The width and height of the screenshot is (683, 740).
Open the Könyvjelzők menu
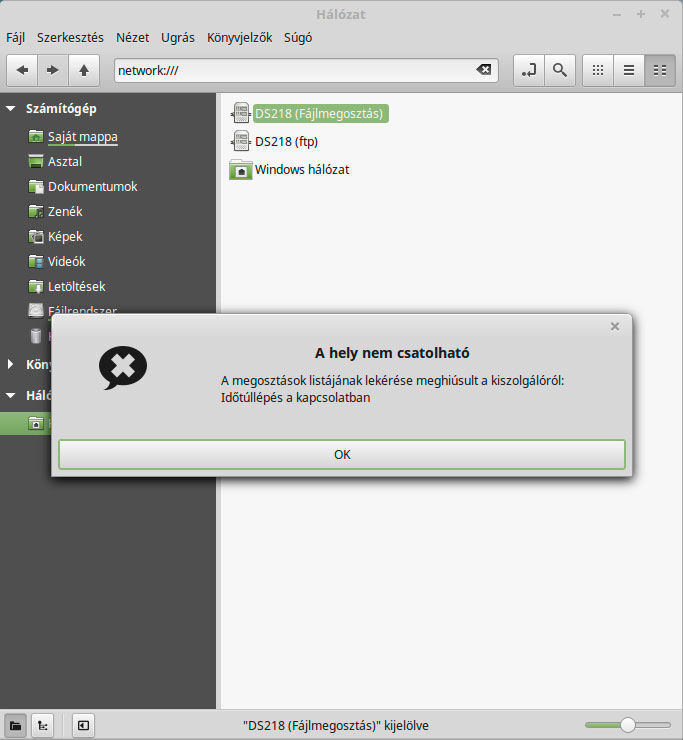tap(239, 38)
